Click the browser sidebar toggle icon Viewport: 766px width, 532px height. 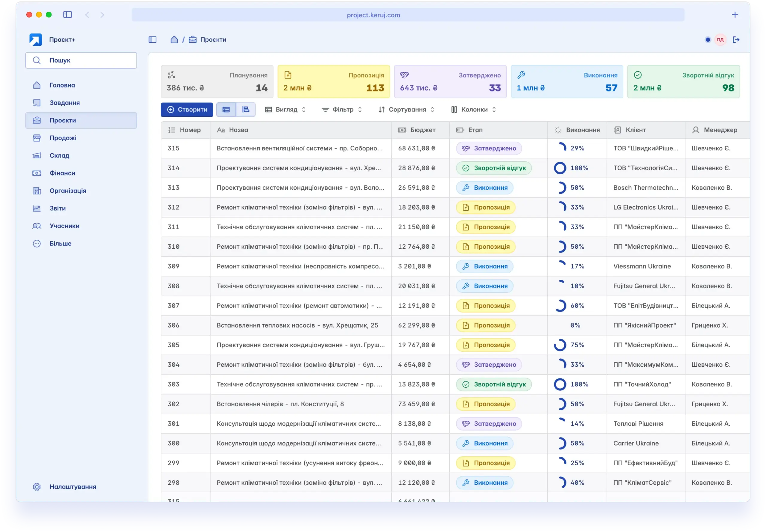click(x=67, y=15)
